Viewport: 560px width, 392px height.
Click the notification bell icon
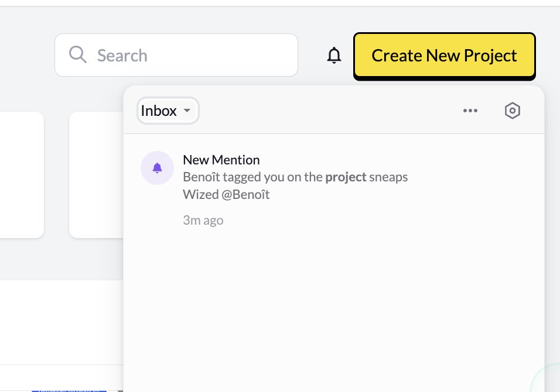point(334,55)
